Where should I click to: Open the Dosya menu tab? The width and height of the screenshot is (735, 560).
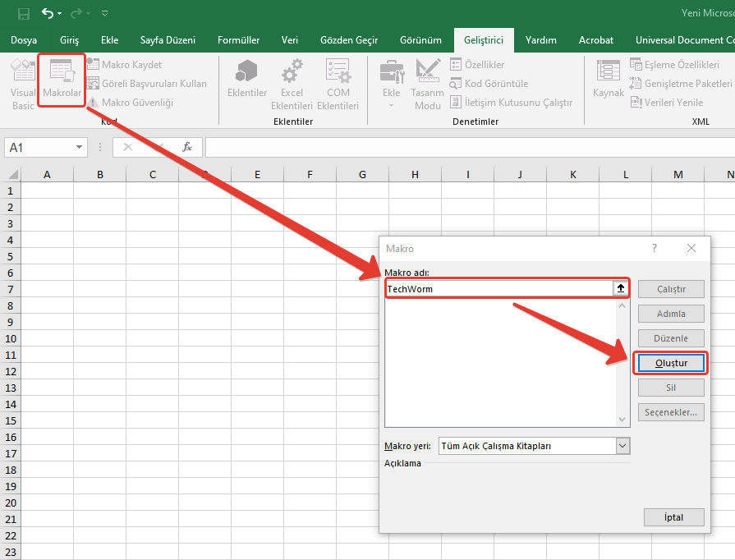coord(24,39)
